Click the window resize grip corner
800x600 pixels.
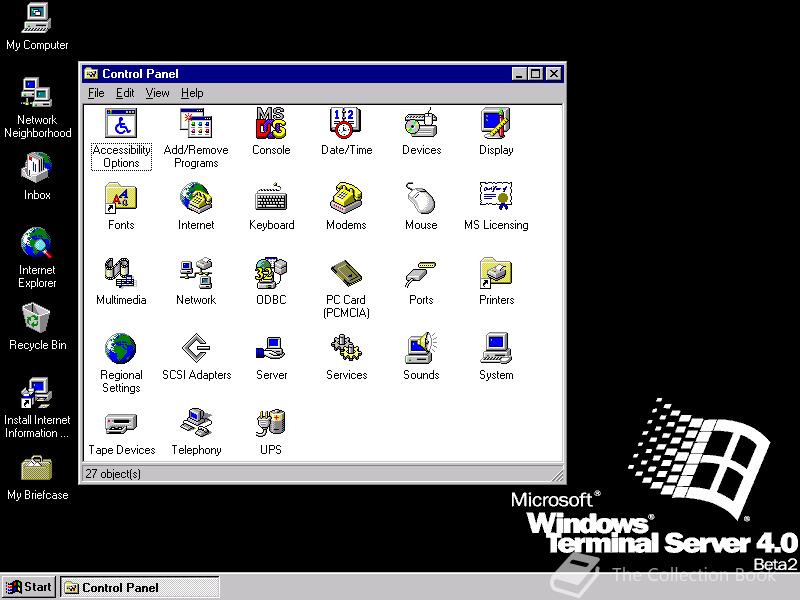click(x=558, y=476)
